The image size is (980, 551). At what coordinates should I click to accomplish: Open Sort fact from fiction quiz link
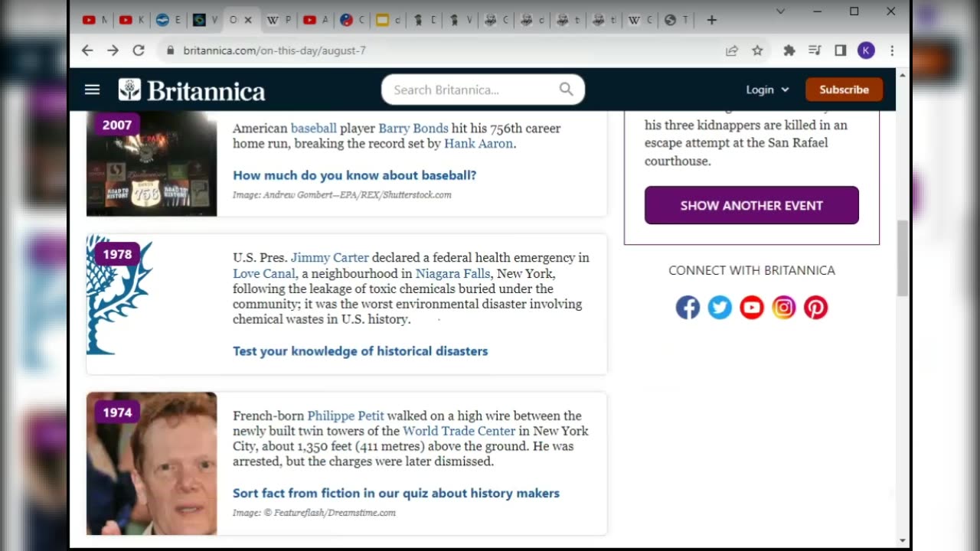[x=396, y=494]
